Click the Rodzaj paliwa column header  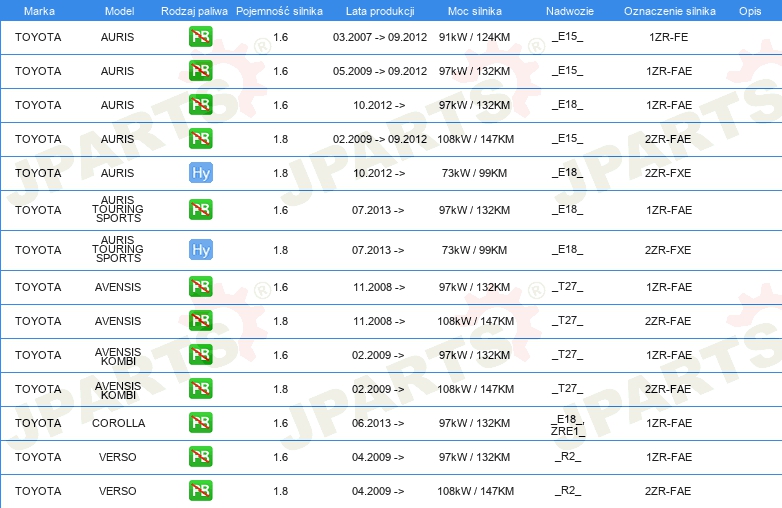click(x=194, y=11)
